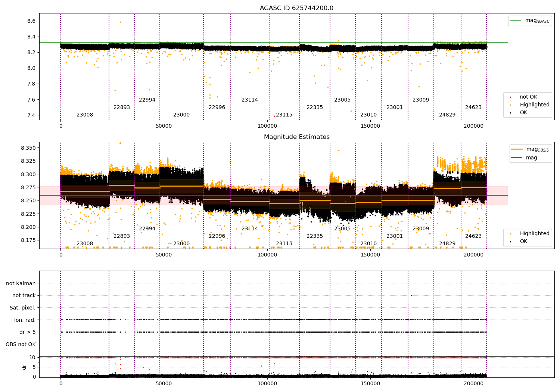Click obsid label 23005 in the top plot

tap(342, 100)
